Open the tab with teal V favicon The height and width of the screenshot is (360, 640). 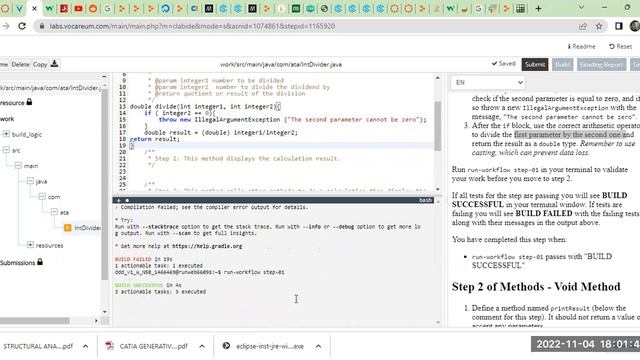pyautogui.click(x=19, y=8)
